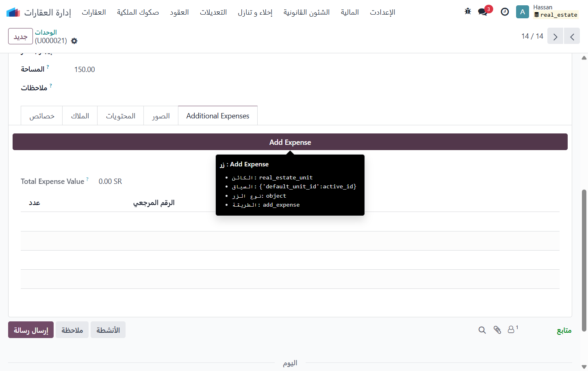588x371 pixels.
Task: Click the متابع following button
Action: 564,330
